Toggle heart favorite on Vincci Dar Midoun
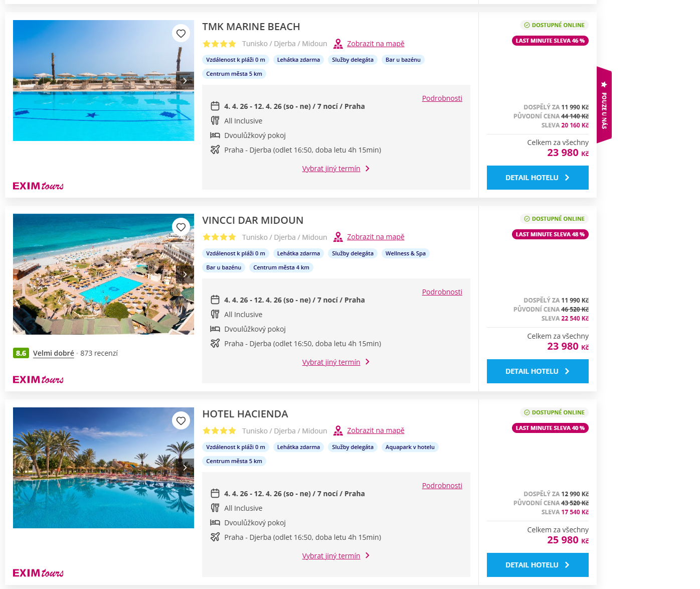The image size is (700, 589). (x=181, y=227)
